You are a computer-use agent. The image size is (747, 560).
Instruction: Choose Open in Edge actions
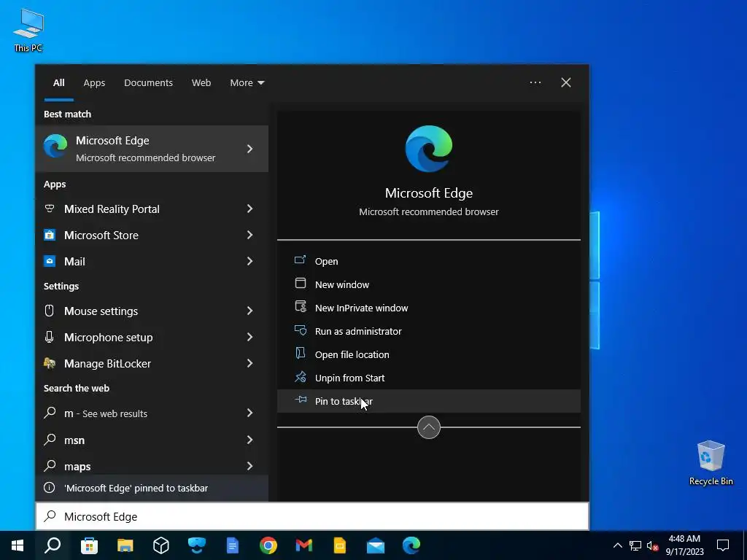click(x=429, y=261)
